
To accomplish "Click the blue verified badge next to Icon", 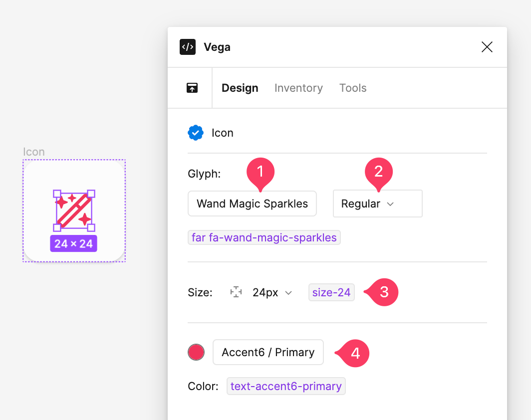I will pyautogui.click(x=196, y=133).
